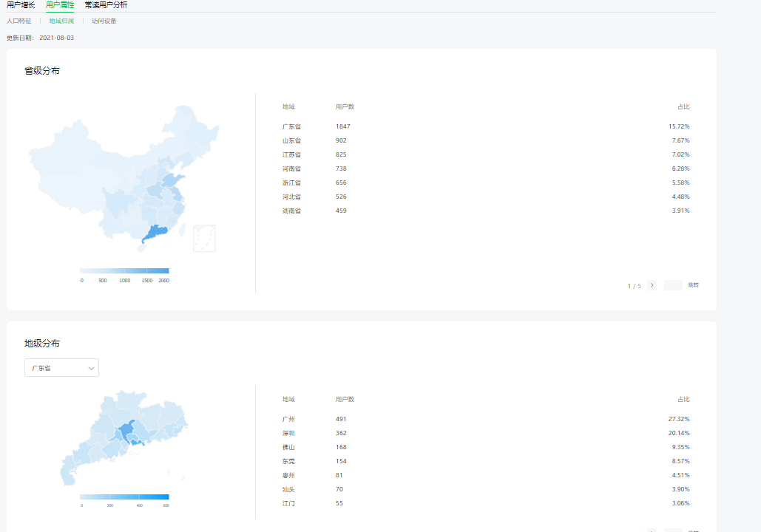Select the 人口特征 sub-tab

[x=19, y=21]
